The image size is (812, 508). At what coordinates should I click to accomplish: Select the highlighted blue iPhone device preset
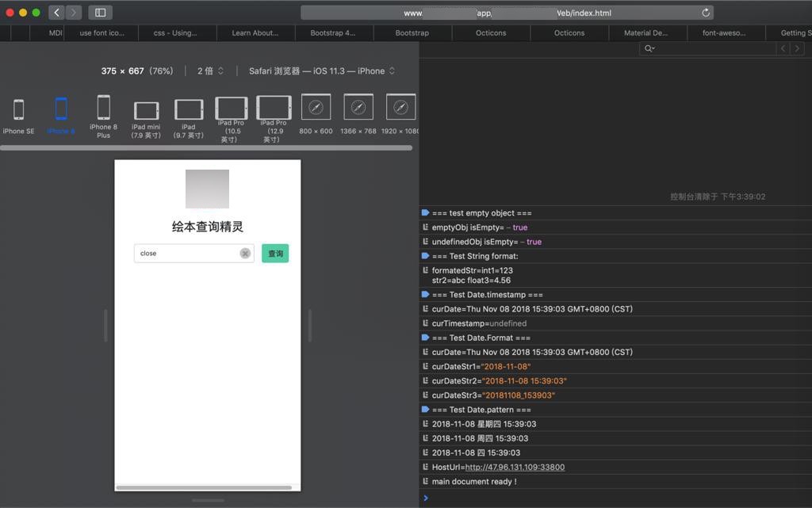[61, 116]
